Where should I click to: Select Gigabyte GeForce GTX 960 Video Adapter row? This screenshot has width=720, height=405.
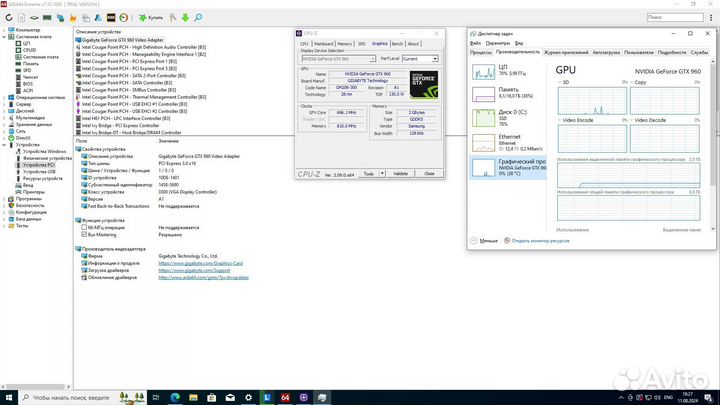(x=120, y=40)
